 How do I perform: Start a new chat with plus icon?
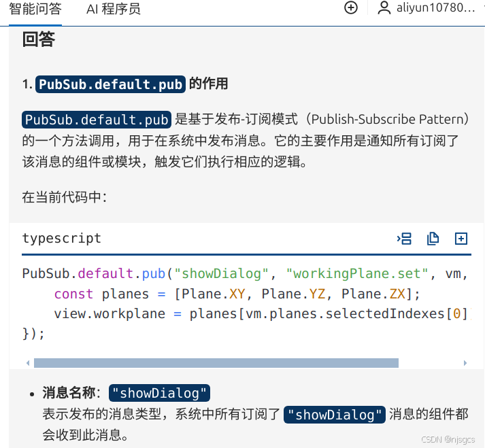[x=351, y=7]
